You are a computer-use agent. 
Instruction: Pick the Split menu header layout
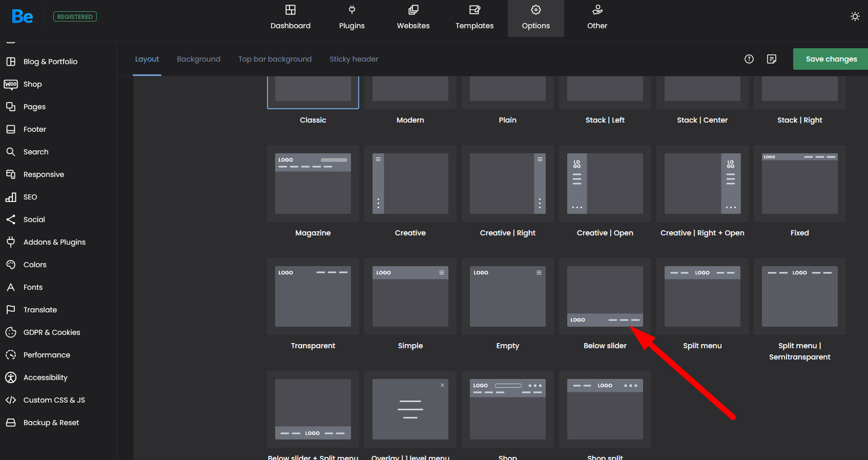pos(702,296)
